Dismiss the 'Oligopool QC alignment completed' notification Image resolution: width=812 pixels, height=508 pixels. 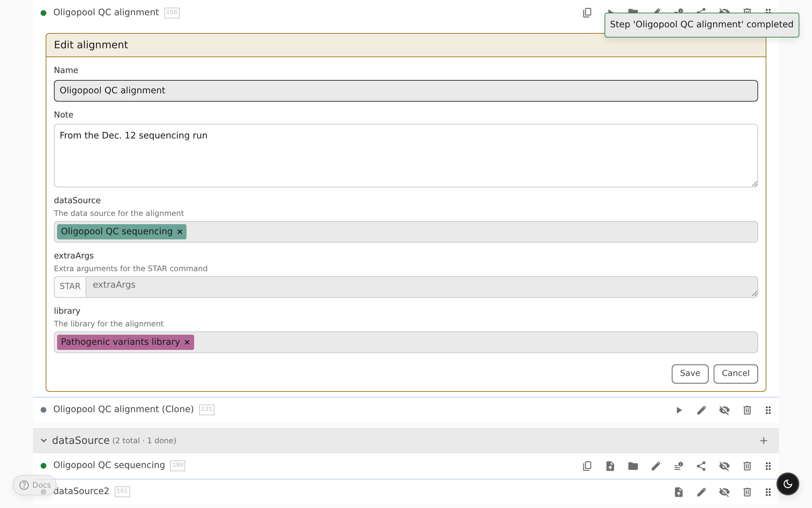702,25
